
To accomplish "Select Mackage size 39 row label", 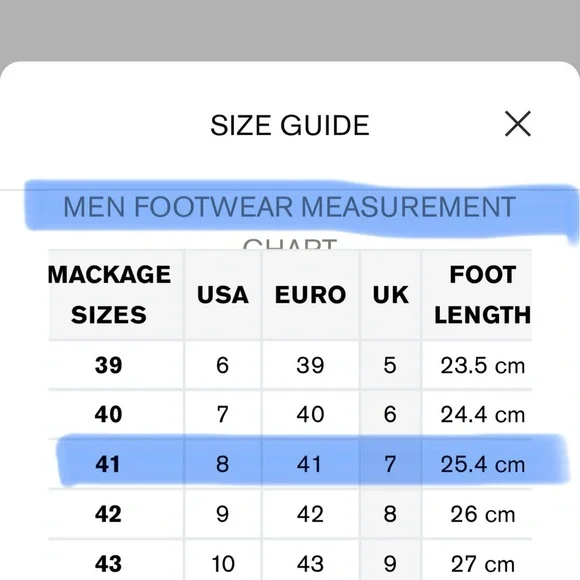I will 108,365.
